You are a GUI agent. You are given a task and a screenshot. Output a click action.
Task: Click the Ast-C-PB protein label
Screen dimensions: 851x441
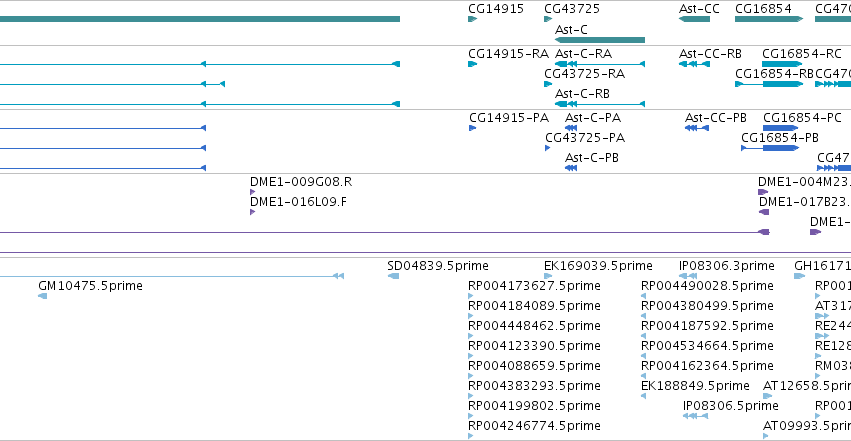(x=592, y=158)
